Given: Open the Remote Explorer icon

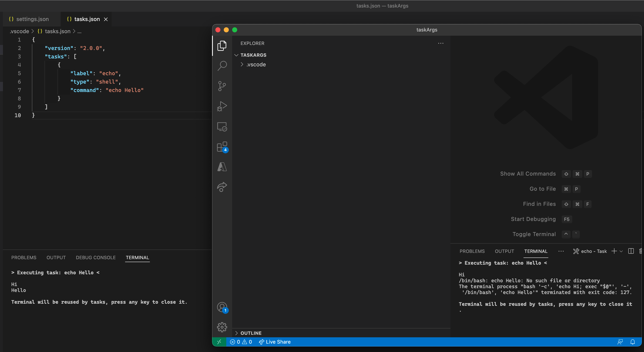Looking at the screenshot, I should pos(222,127).
